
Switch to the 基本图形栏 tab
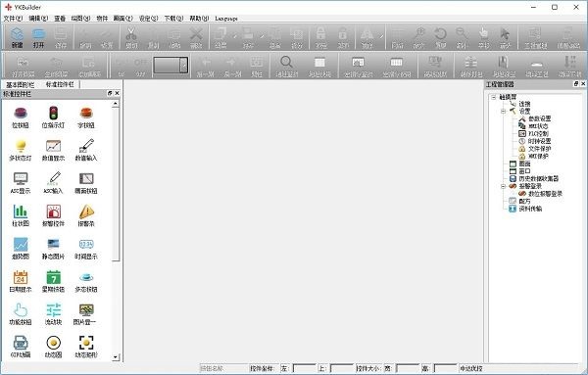coord(20,84)
